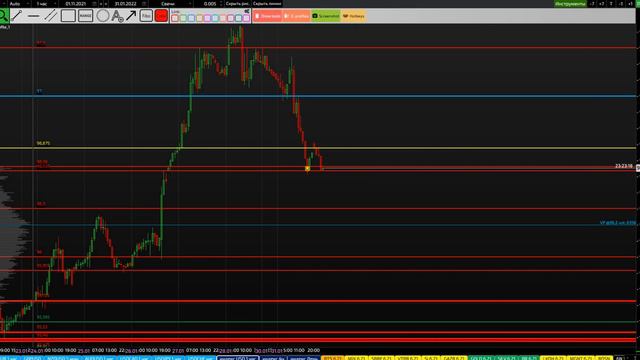Open the GOLD 6.21 instrument tab

click(480, 358)
